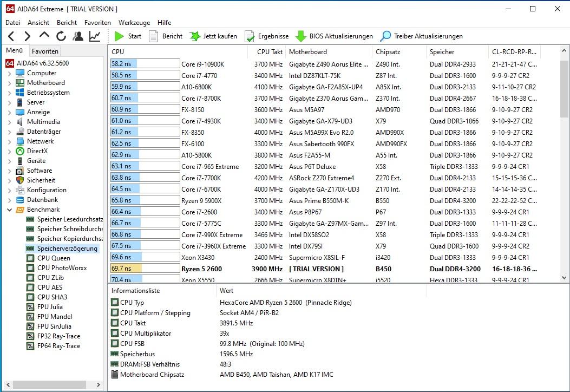The width and height of the screenshot is (570, 392).
Task: Click the DirectX Xbox icon
Action: pyautogui.click(x=20, y=151)
